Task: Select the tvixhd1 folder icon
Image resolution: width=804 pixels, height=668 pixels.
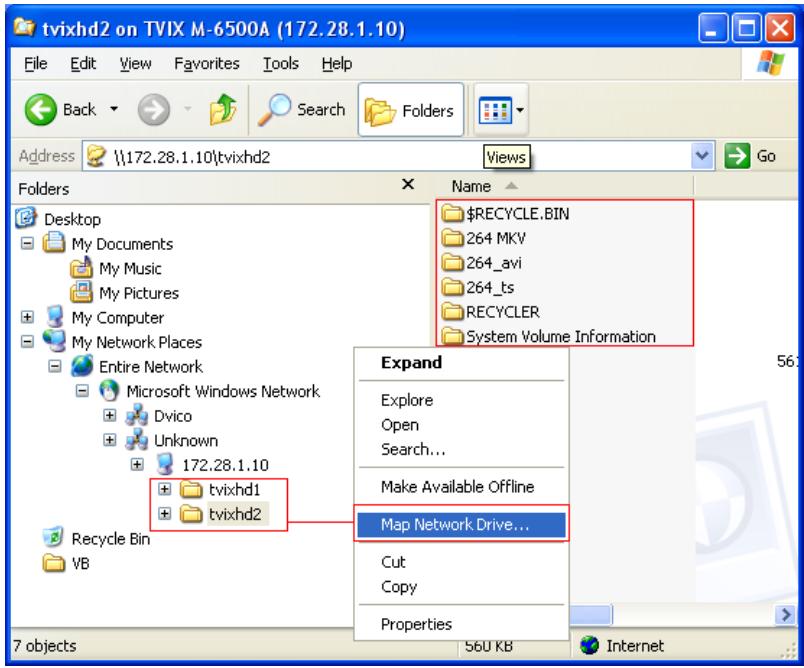Action: click(192, 489)
